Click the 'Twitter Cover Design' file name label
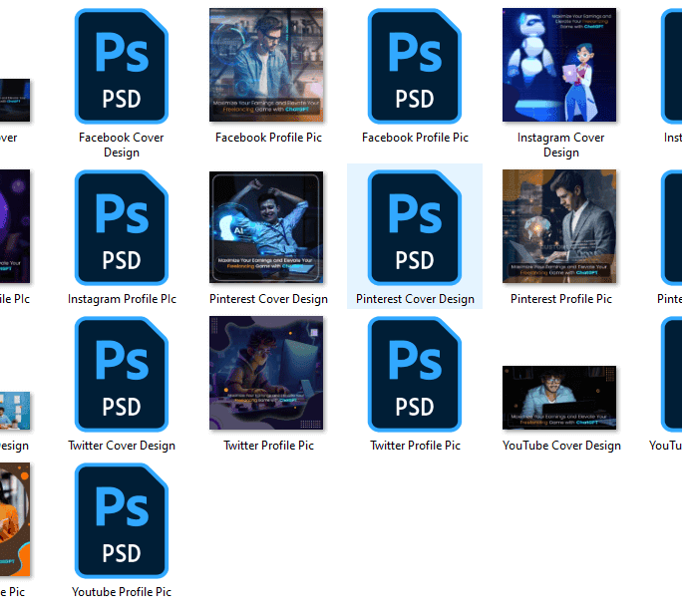682x616 pixels. pyautogui.click(x=122, y=446)
